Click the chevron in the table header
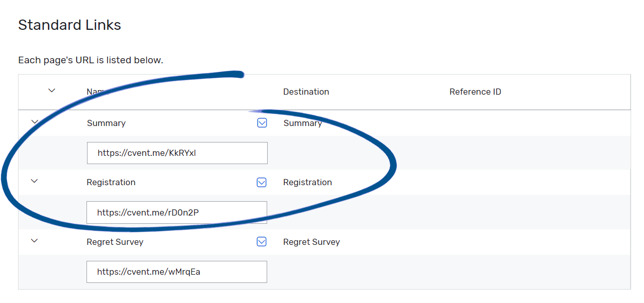Viewport: 644px width, 303px height. [x=51, y=90]
